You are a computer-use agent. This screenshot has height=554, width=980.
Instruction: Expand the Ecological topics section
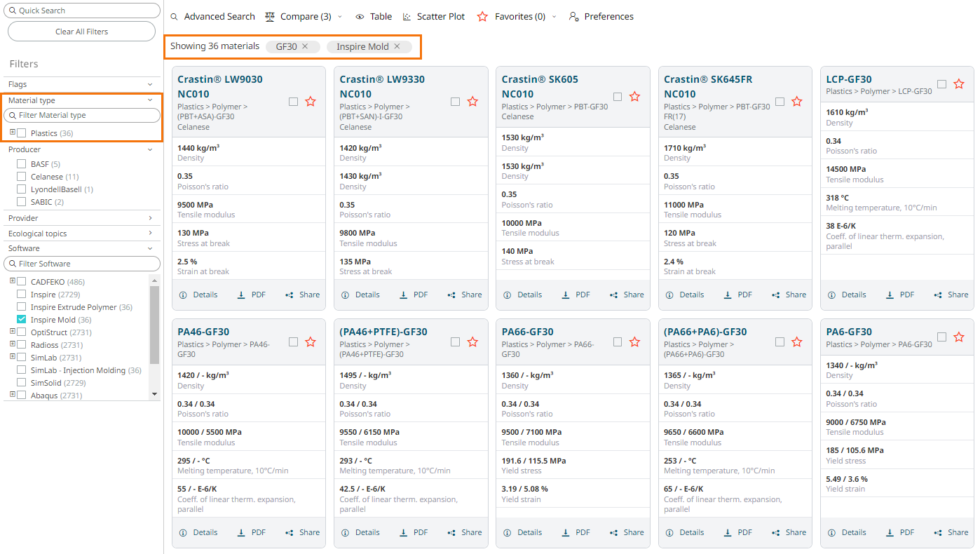[x=150, y=234]
